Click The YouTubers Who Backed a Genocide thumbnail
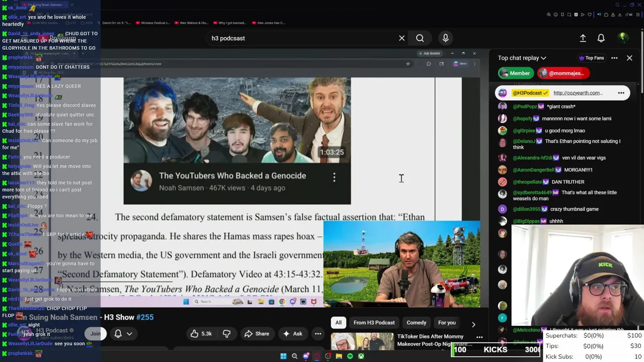The width and height of the screenshot is (644, 362). coord(237,120)
